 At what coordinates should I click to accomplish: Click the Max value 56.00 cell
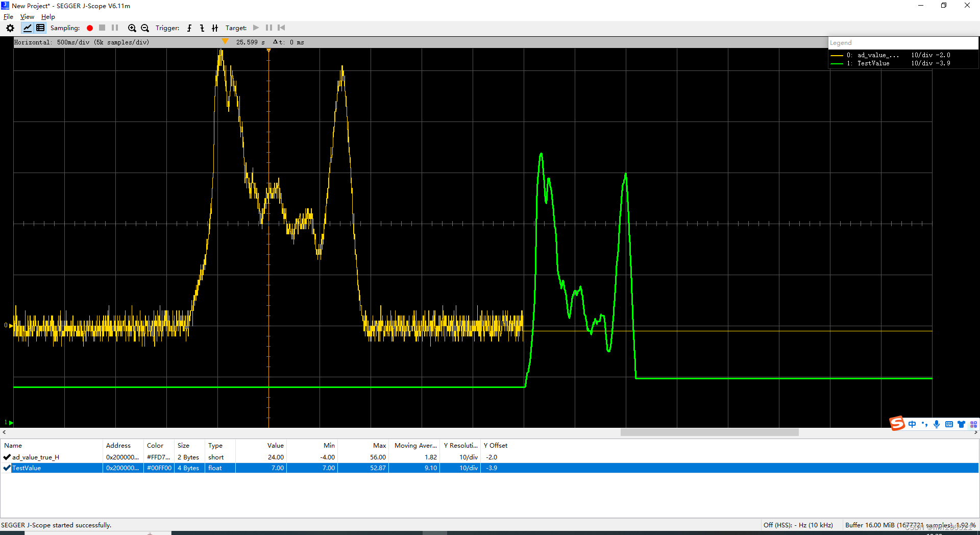[x=363, y=457]
